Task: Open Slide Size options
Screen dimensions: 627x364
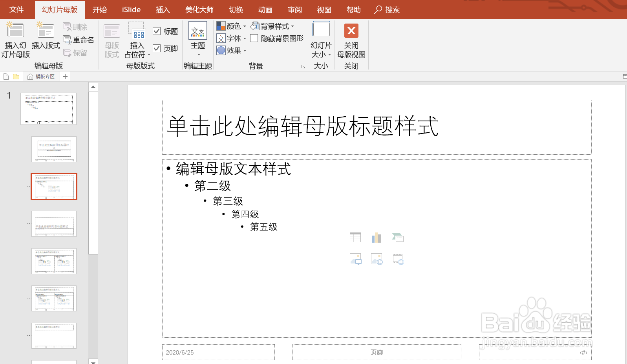Action: pos(321,39)
